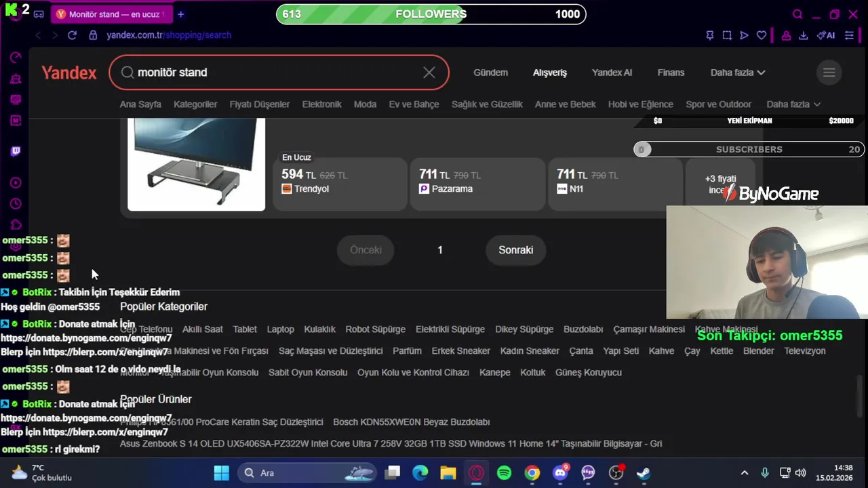Screen dimensions: 868x488
Task: Open the Yandex hamburger menu
Action: (829, 73)
